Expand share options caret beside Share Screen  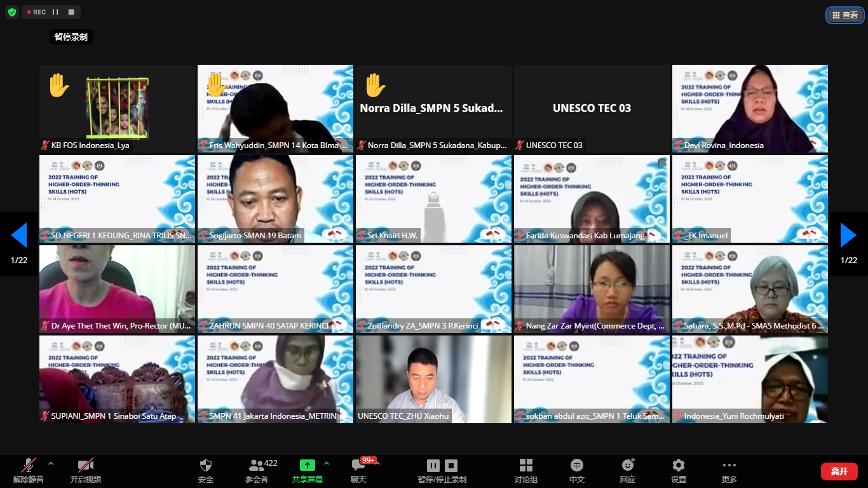327,463
